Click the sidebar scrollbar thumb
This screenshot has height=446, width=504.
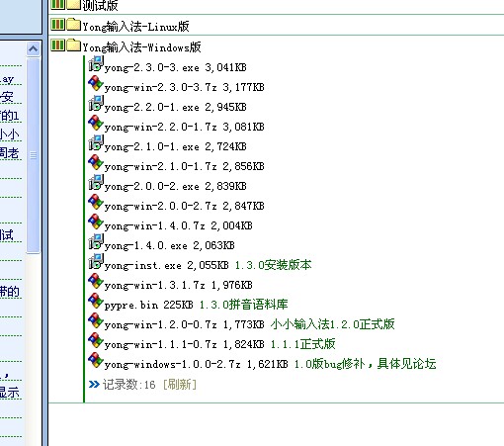[33, 155]
